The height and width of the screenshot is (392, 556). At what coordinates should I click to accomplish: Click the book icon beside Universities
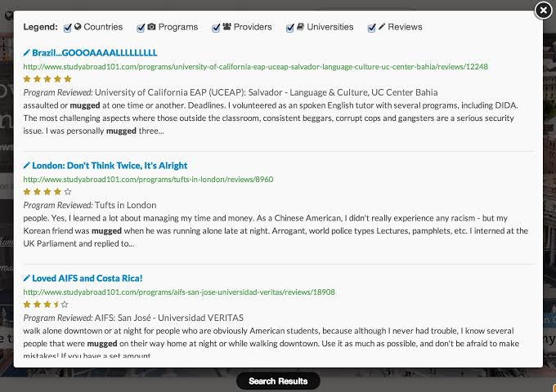pos(300,27)
